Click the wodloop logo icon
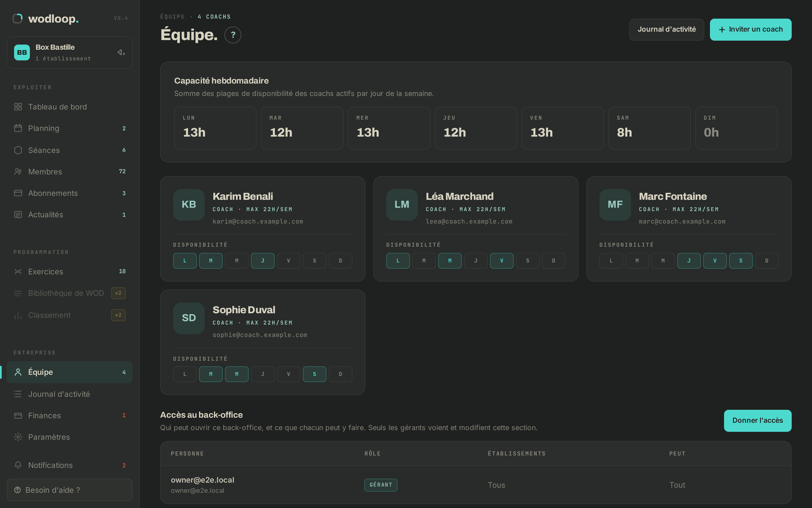The height and width of the screenshot is (508, 812). click(17, 18)
